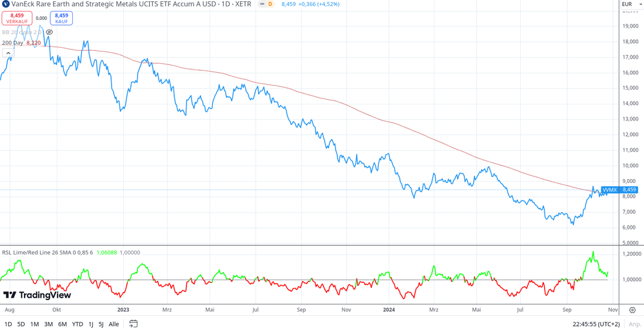The height and width of the screenshot is (328, 644).
Task: Click the 8,220 200 Day value
Action: [x=34, y=43]
